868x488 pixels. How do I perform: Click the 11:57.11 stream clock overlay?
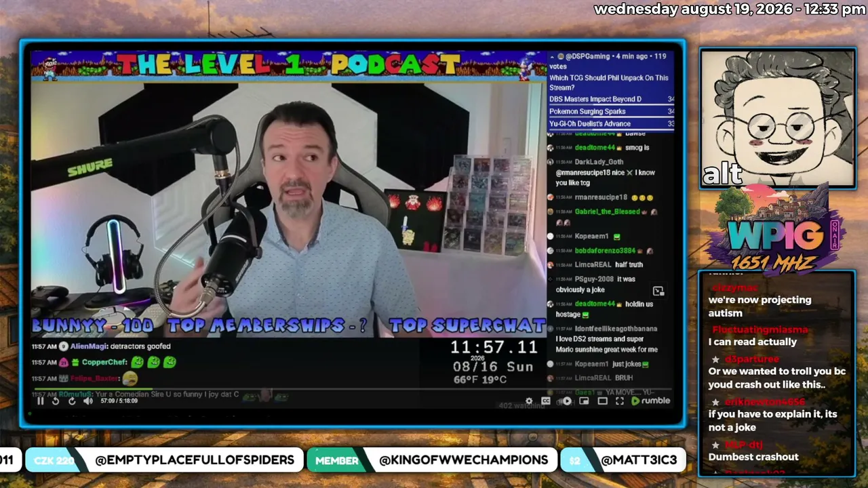494,348
